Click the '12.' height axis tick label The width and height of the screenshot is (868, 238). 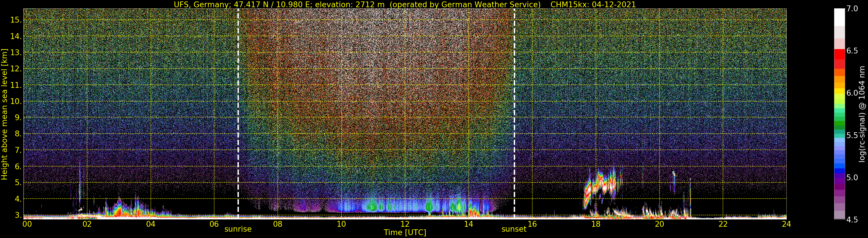[x=16, y=69]
